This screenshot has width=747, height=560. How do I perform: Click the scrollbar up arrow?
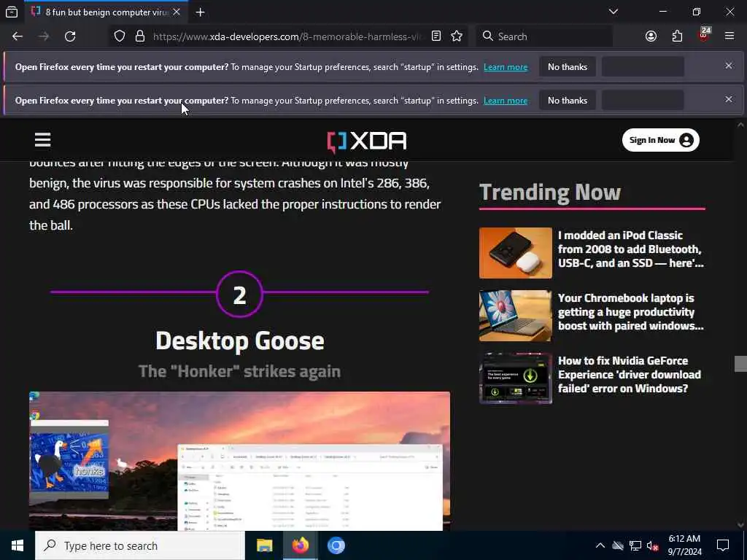[x=740, y=125]
